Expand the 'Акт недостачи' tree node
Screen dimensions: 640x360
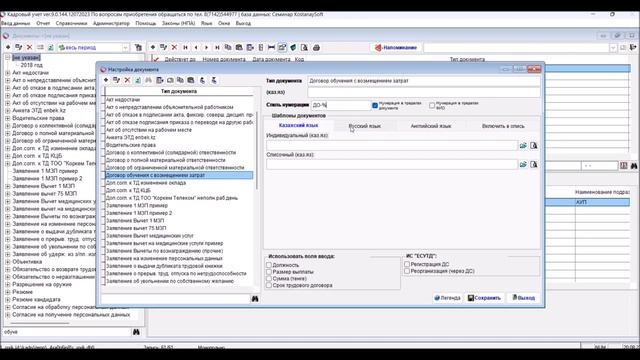[7, 73]
